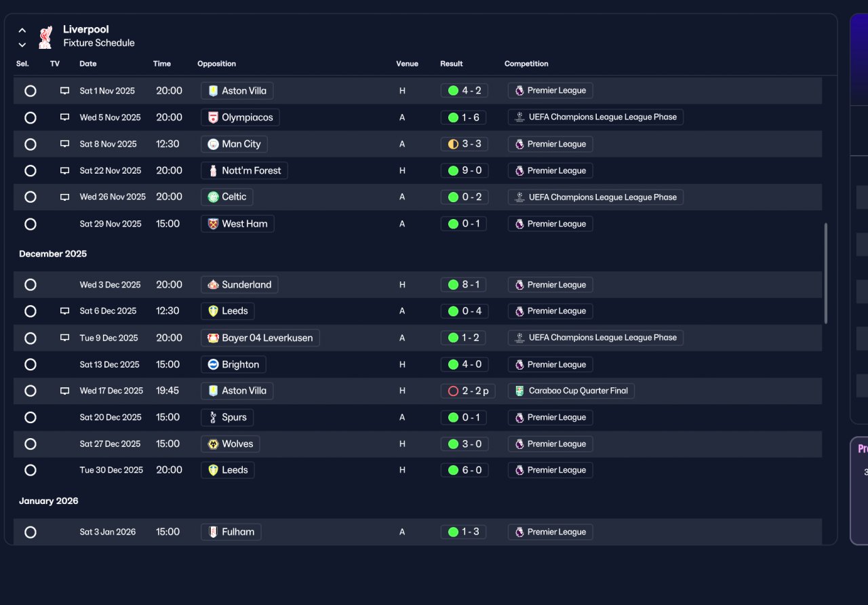Click TV icon for Sat 1 Nov match
The height and width of the screenshot is (605, 868).
pyautogui.click(x=65, y=91)
